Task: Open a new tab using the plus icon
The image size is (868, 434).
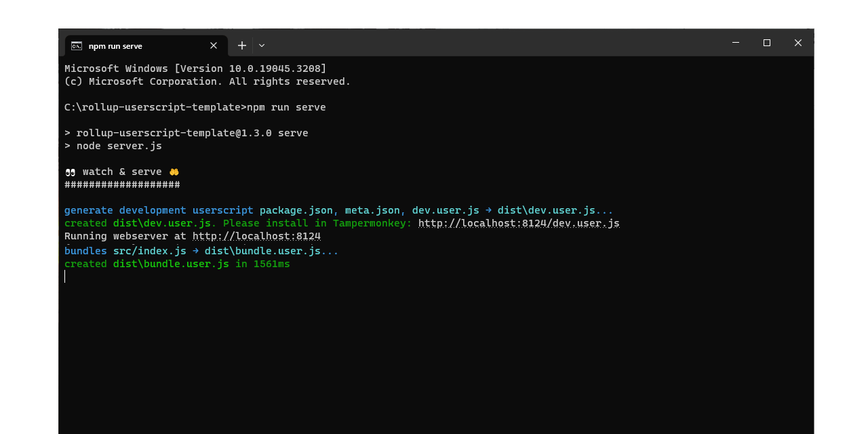Action: click(242, 45)
